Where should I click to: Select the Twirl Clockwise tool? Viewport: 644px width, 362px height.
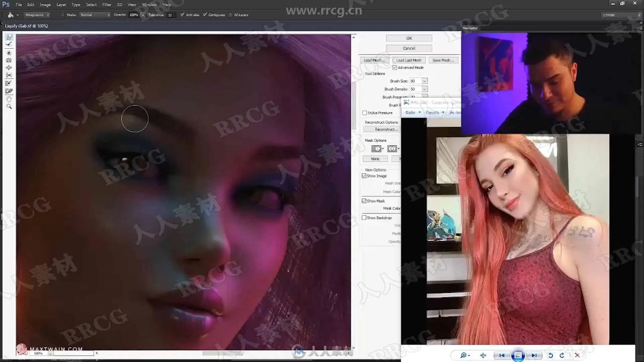coord(9,53)
